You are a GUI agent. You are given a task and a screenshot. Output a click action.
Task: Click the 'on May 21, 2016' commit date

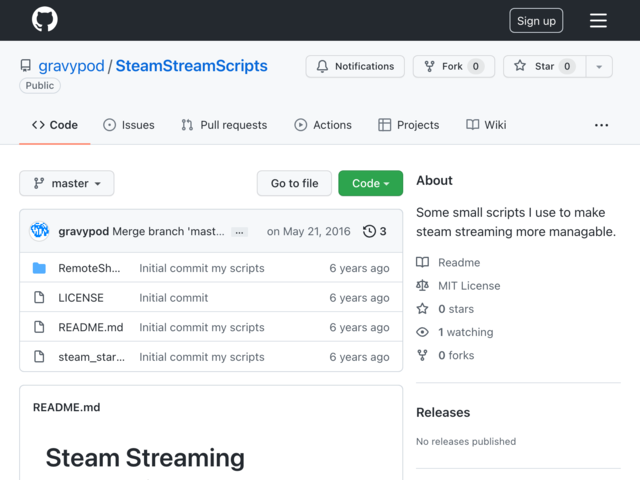click(x=309, y=231)
